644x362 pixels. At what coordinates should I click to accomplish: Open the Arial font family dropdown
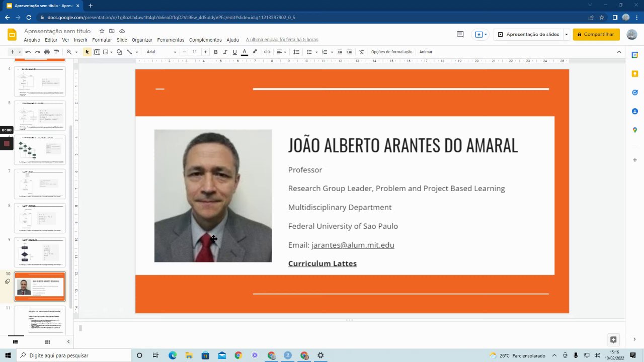(162, 52)
